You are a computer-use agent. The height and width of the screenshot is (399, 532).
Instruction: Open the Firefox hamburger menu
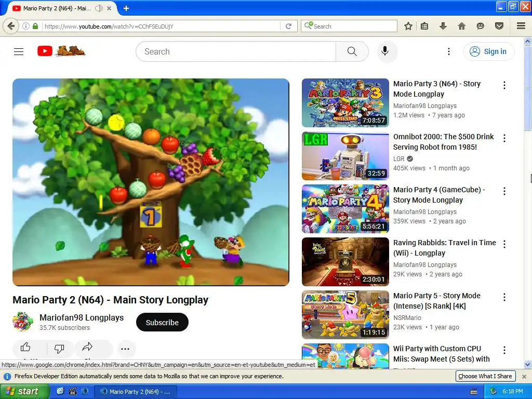click(x=521, y=26)
